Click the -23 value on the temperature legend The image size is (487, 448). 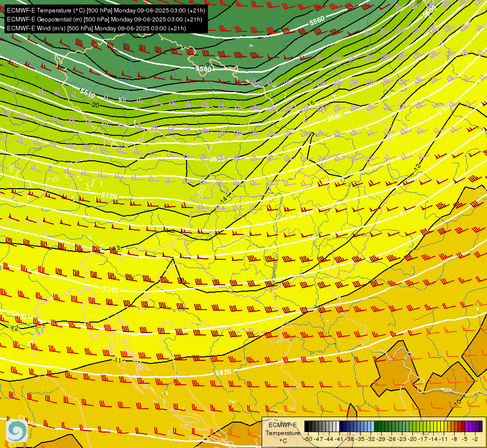(402, 439)
